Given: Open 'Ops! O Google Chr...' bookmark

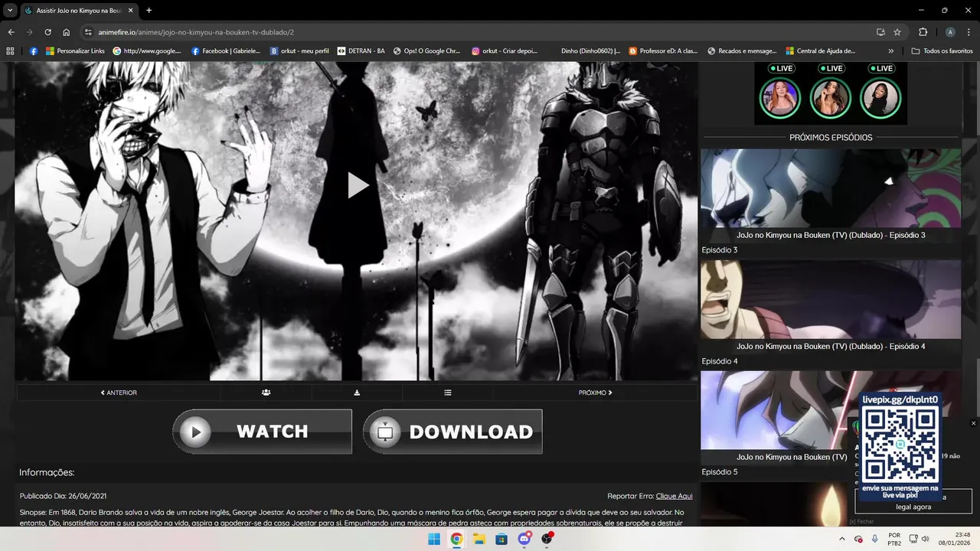Looking at the screenshot, I should pyautogui.click(x=426, y=51).
